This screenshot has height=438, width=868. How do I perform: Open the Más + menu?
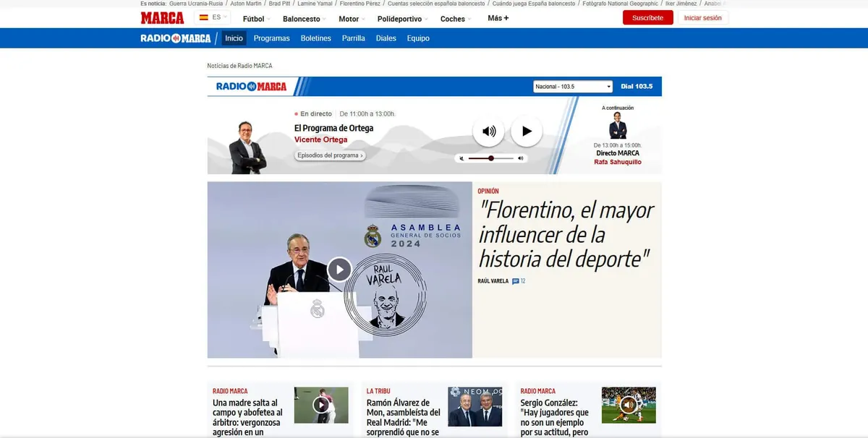pos(498,18)
